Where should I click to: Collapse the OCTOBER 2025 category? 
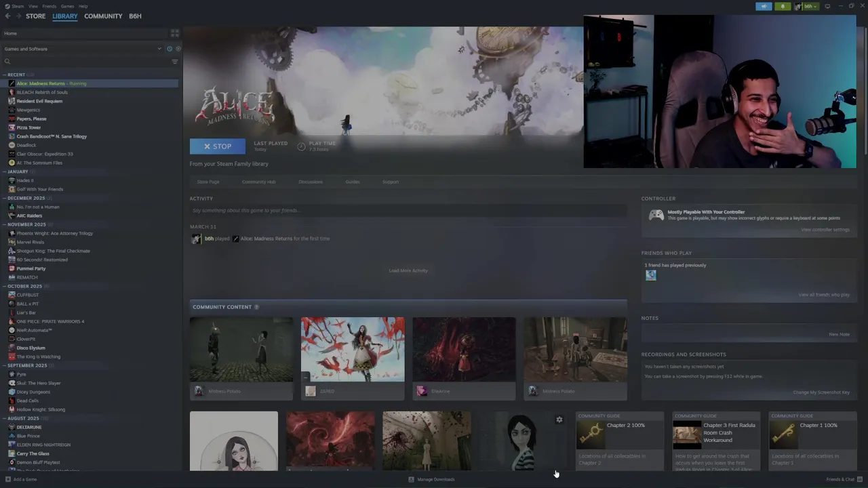coord(4,286)
